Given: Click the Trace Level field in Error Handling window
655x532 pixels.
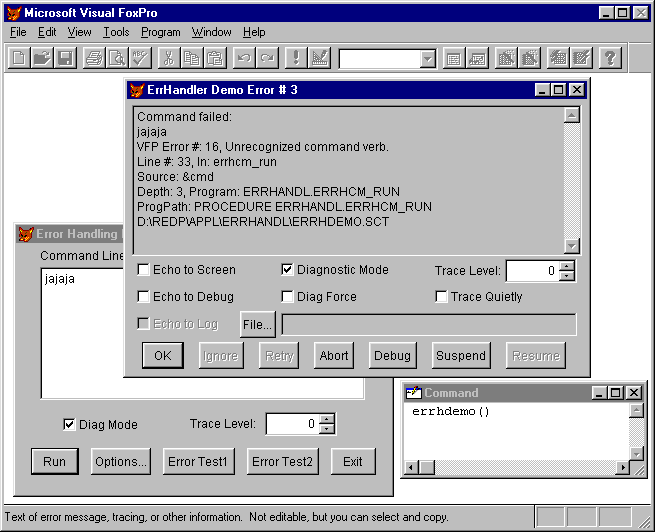Looking at the screenshot, I should (x=293, y=424).
